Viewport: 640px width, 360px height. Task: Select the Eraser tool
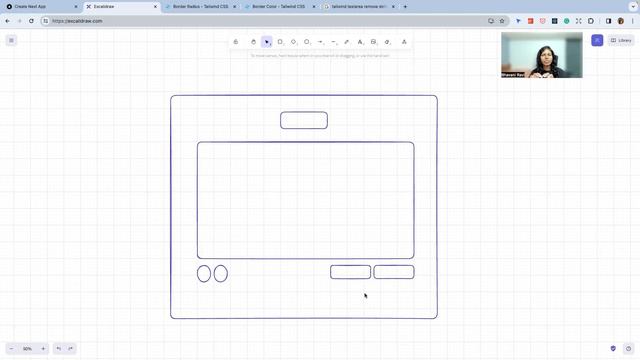(x=387, y=42)
